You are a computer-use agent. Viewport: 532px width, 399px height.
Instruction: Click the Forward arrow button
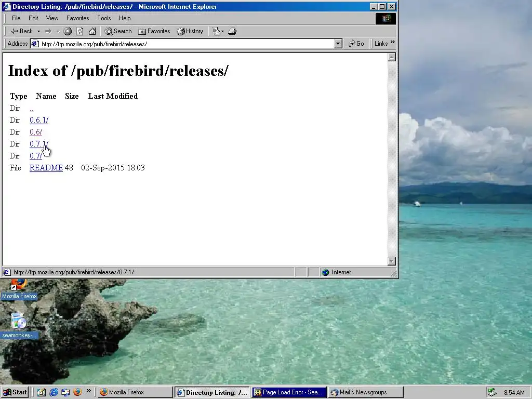coord(48,31)
